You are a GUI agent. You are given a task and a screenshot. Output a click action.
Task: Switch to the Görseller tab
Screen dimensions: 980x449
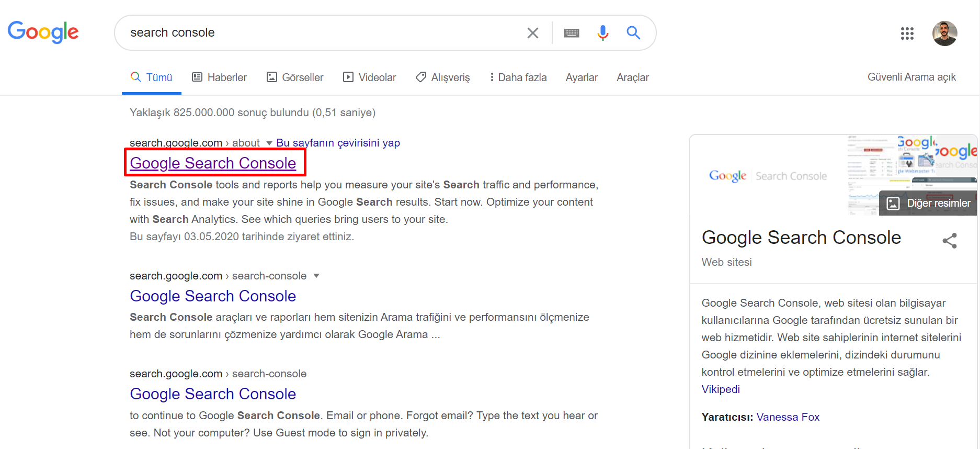(x=295, y=77)
